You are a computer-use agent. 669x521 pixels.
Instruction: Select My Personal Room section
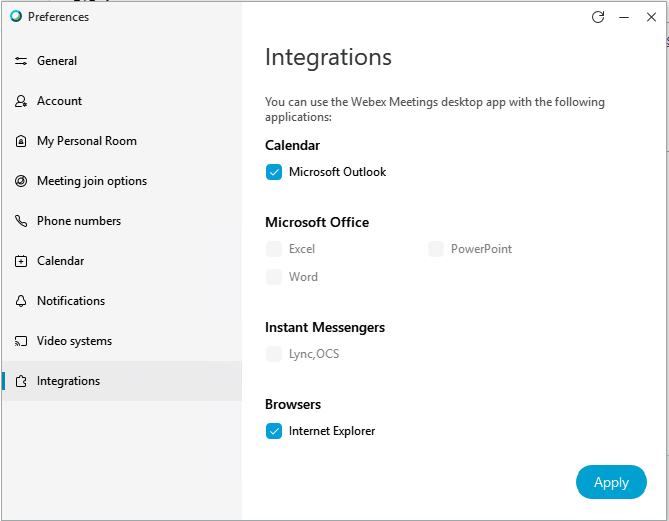tap(122, 141)
